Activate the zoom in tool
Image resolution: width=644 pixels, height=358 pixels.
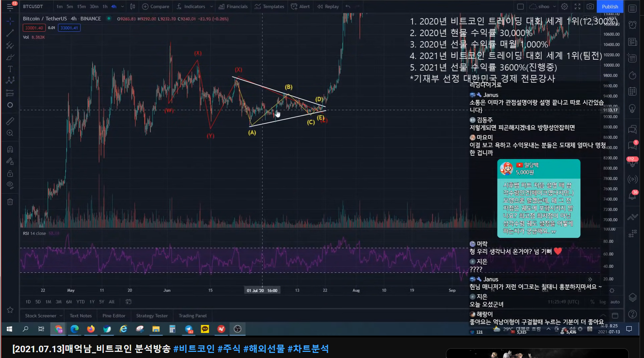(10, 133)
